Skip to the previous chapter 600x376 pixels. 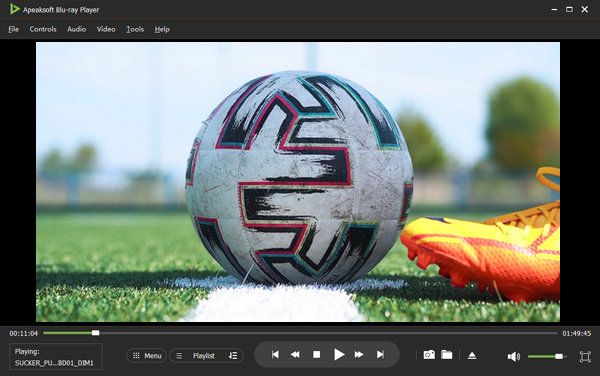(x=275, y=355)
